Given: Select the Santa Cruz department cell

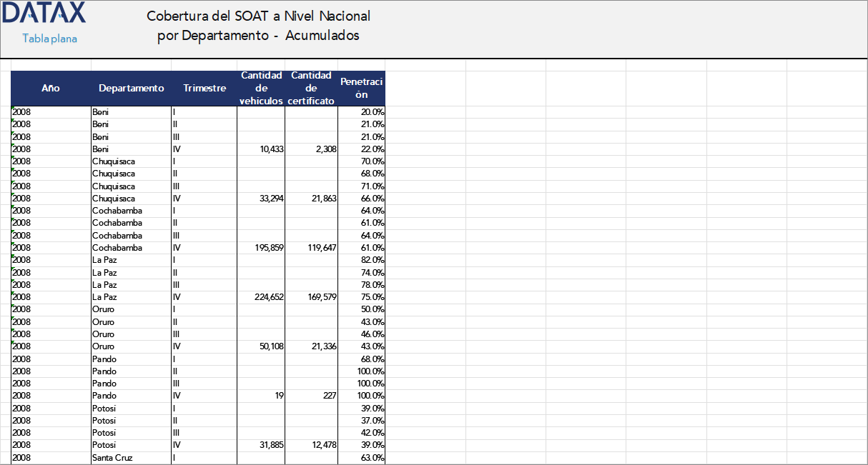Looking at the screenshot, I should (131, 458).
